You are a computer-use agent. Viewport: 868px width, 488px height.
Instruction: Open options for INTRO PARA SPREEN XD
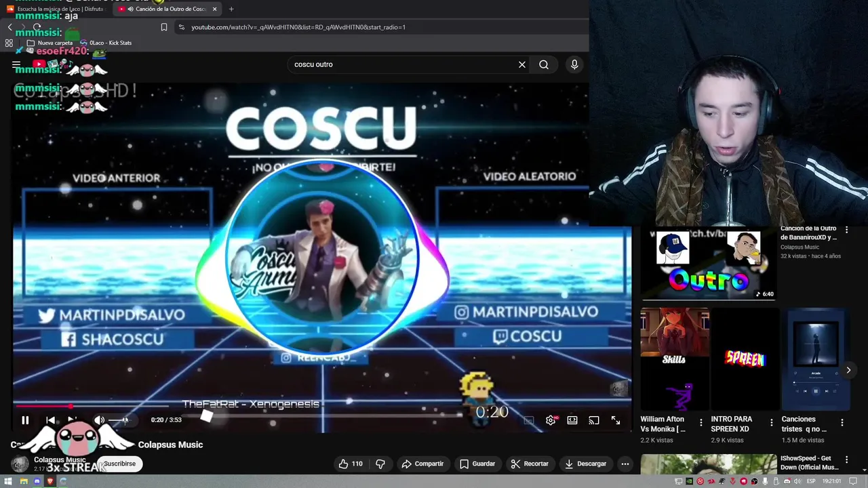point(771,422)
